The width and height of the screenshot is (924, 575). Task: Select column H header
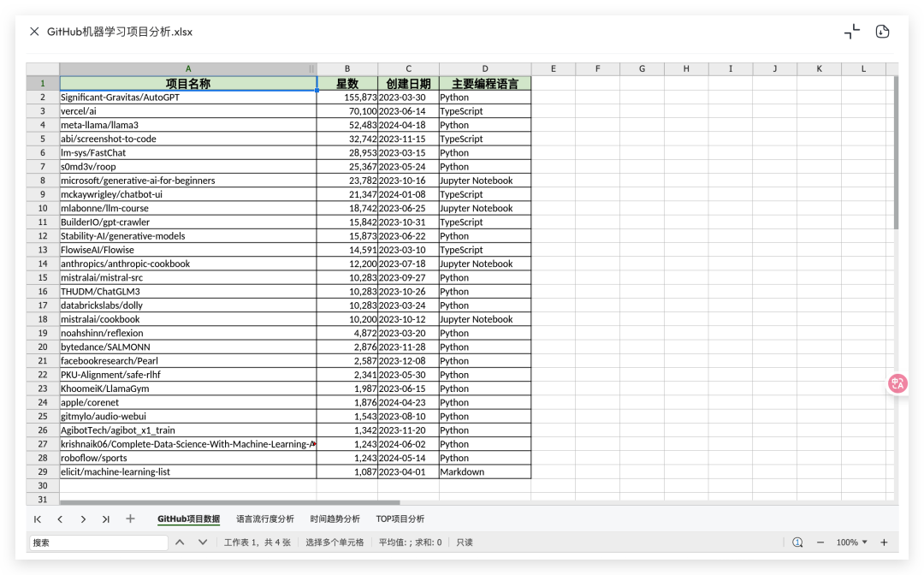click(686, 69)
